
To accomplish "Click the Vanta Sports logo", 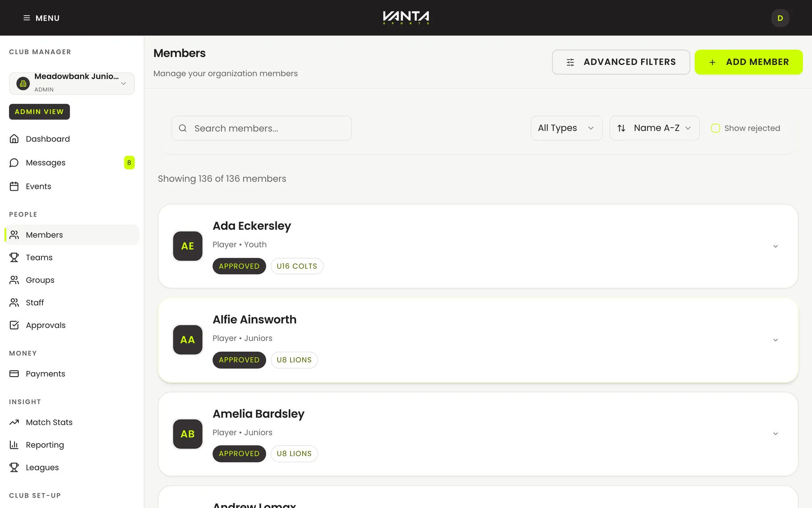I will (x=406, y=18).
